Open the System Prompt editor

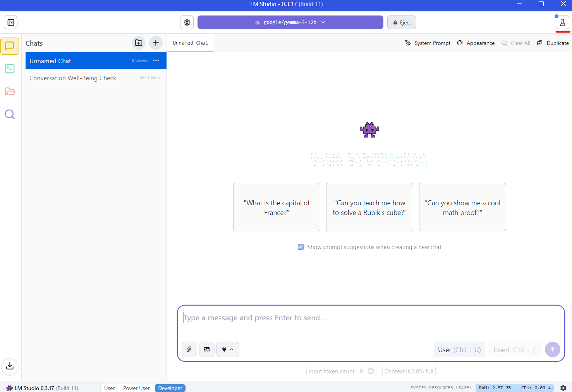(x=428, y=43)
